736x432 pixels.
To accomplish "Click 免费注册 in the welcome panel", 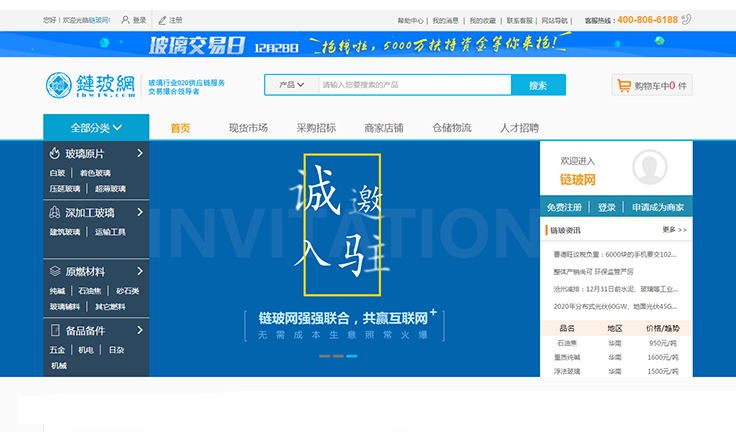I will tap(564, 207).
